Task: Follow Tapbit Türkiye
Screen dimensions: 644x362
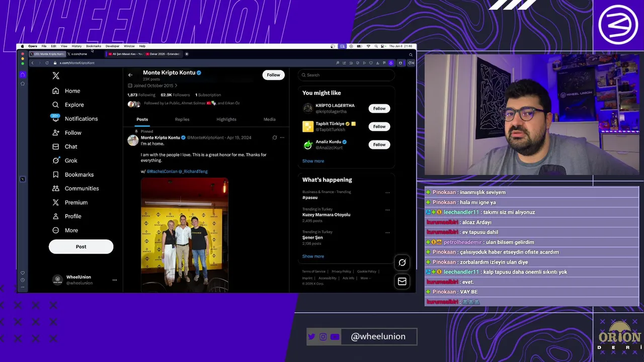Action: (x=379, y=127)
